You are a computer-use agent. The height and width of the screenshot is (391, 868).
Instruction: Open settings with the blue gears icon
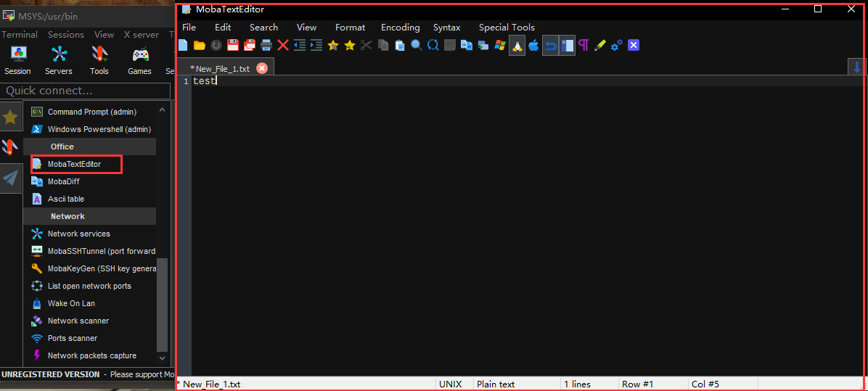617,46
